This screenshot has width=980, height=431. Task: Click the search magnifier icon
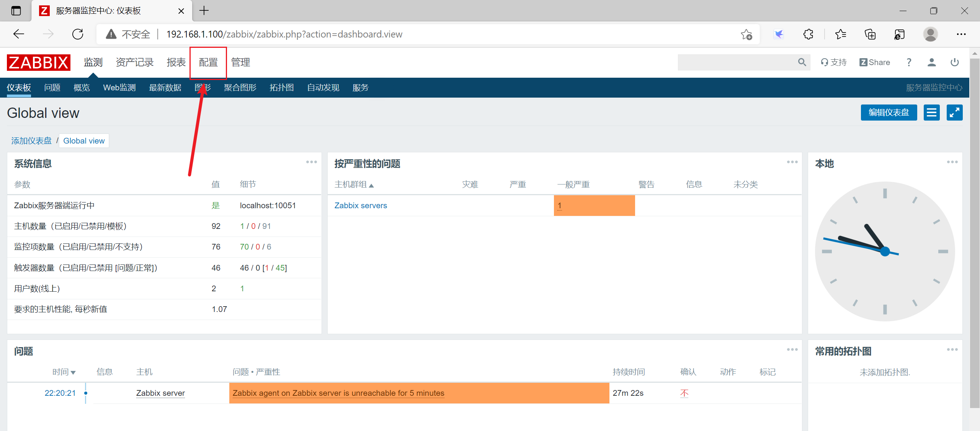(x=802, y=62)
